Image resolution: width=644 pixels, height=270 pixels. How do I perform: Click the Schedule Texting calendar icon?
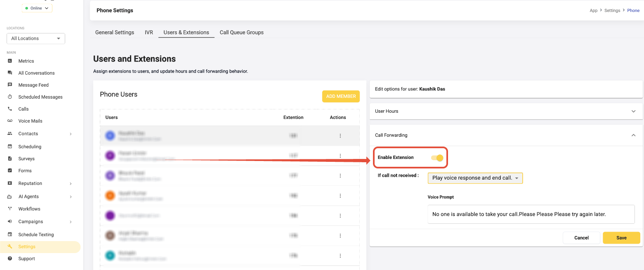click(10, 234)
